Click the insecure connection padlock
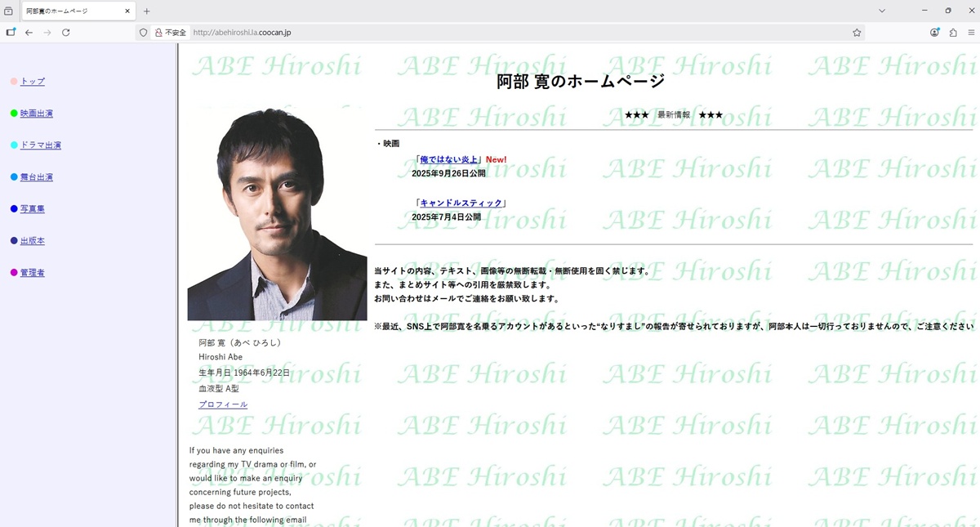Viewport: 980px width, 527px height. tap(158, 33)
